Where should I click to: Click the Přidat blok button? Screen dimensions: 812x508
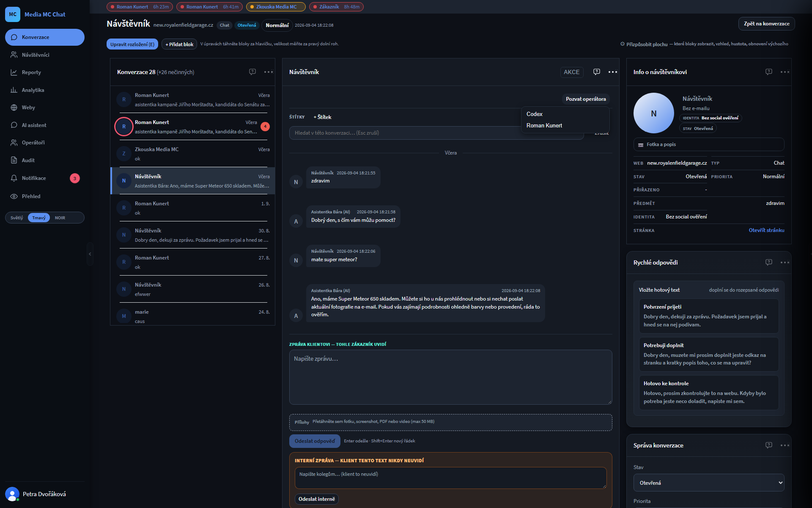[x=179, y=44]
